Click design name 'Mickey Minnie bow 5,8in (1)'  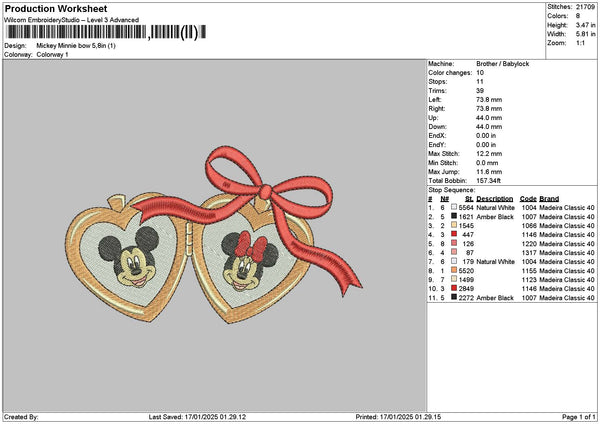[x=76, y=46]
